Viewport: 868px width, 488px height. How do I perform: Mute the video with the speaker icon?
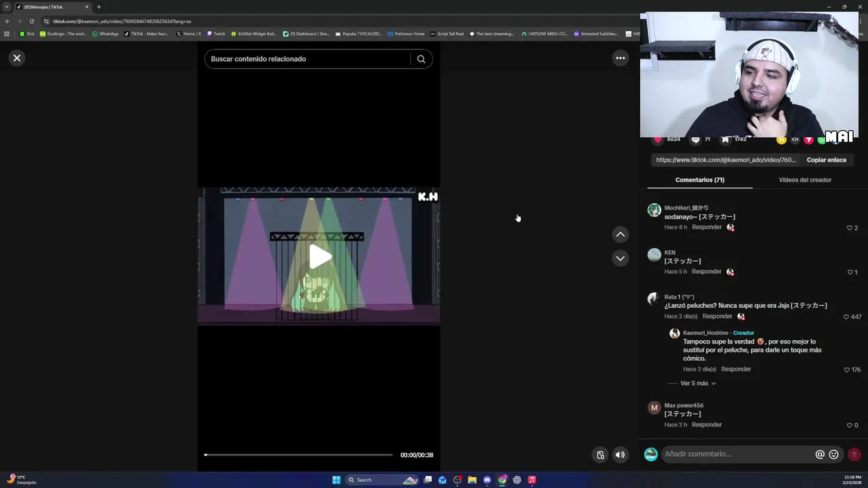[x=620, y=455]
